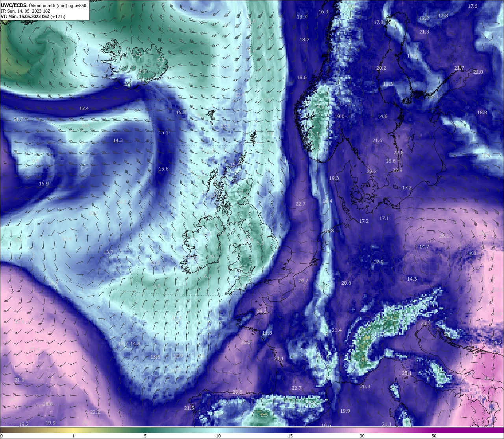Click the map value "12.8"
Image resolution: width=504 pixels, height=439 pixels.
(443, 15)
